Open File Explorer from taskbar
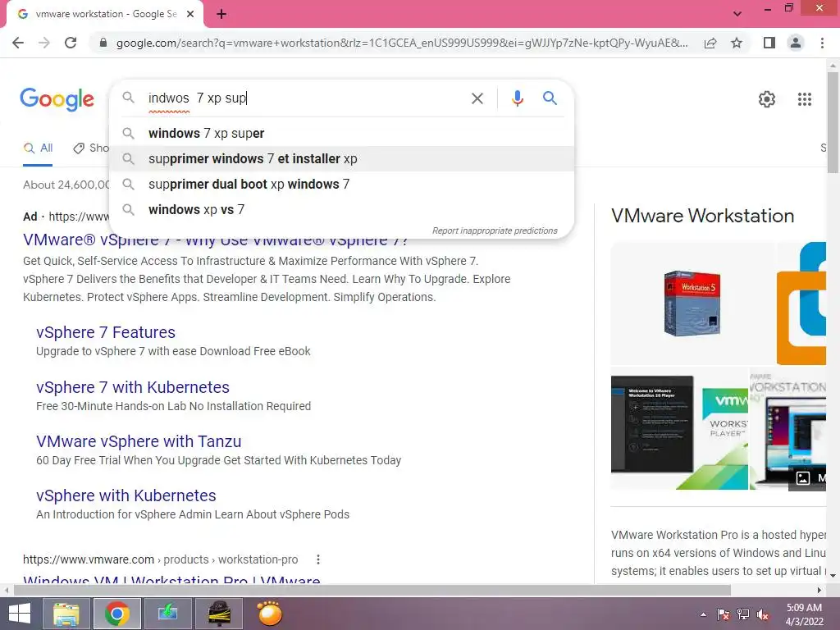The width and height of the screenshot is (840, 630). (x=66, y=614)
